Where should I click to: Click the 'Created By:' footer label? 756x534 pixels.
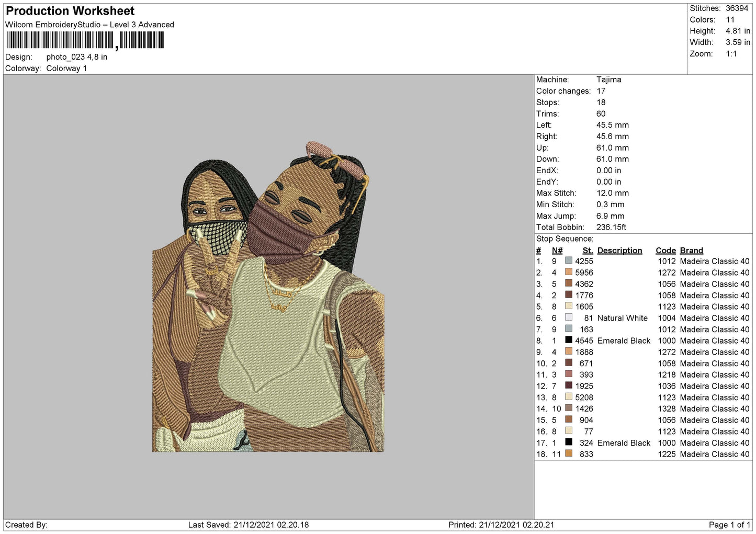point(26,525)
